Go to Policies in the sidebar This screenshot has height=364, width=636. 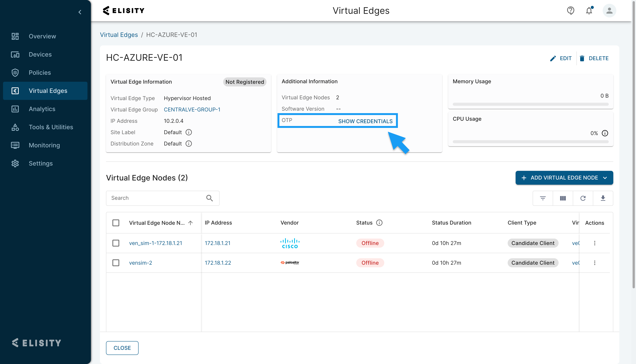point(40,72)
